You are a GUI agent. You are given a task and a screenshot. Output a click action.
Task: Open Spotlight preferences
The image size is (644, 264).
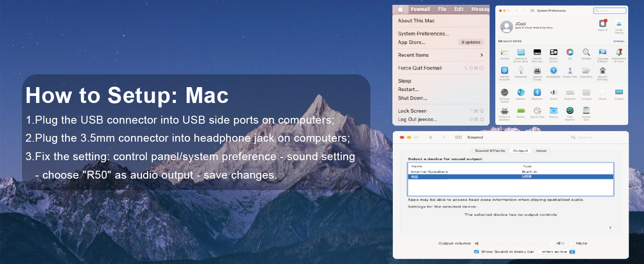pos(586,53)
